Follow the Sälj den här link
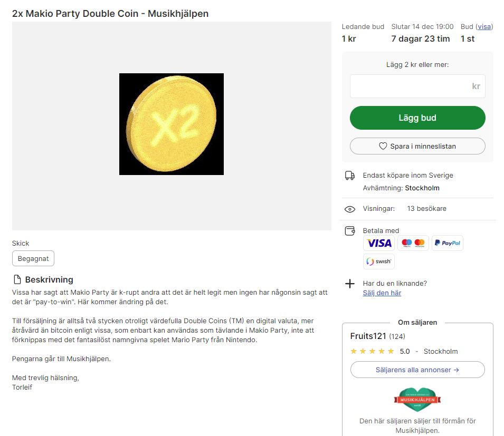 pos(382,293)
